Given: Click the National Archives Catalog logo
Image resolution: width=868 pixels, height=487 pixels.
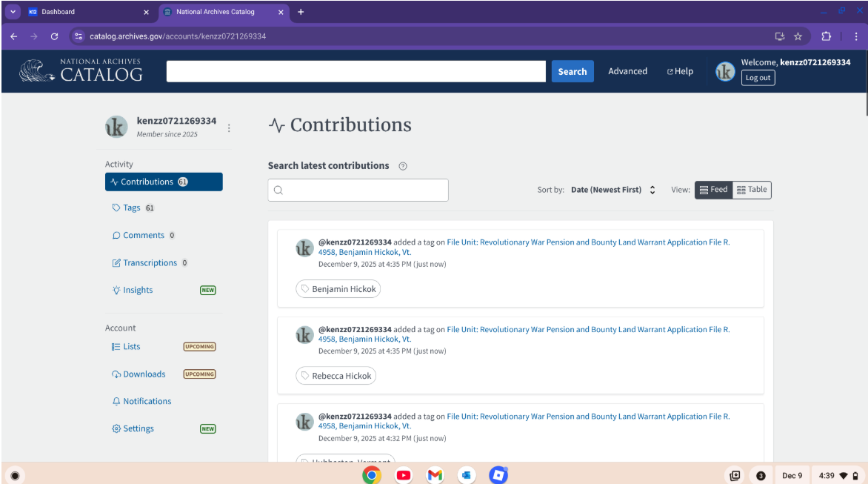Looking at the screenshot, I should click(x=81, y=71).
